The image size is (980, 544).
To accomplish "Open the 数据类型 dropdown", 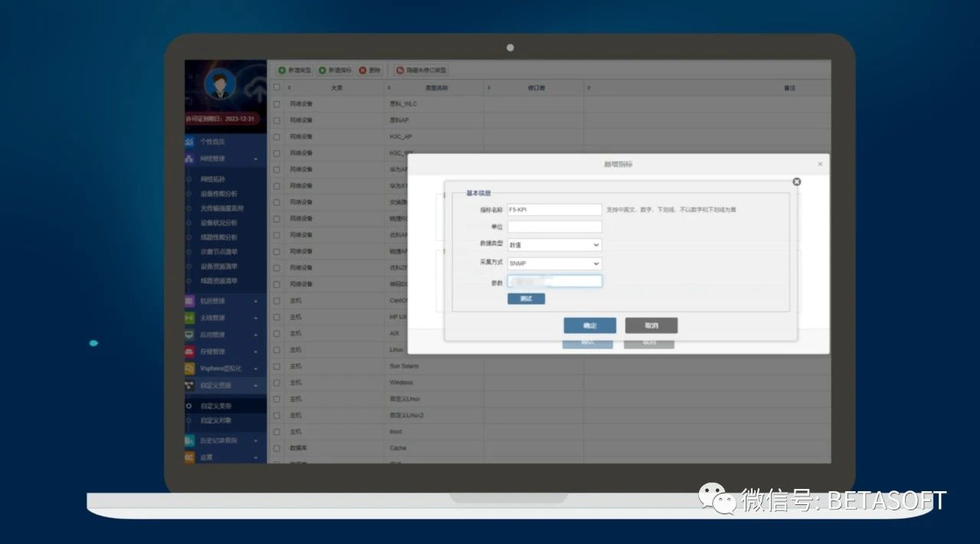I will click(x=554, y=245).
